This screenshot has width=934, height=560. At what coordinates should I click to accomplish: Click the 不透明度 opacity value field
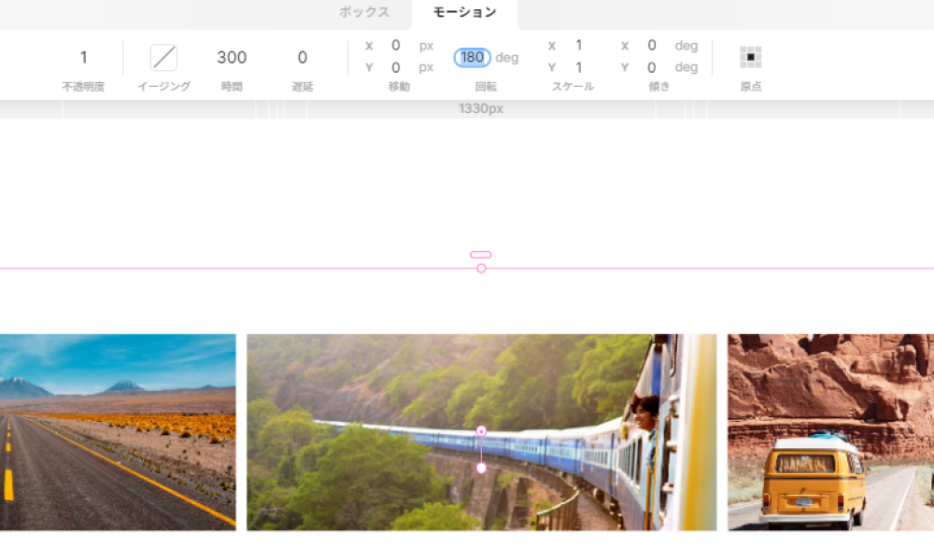(x=83, y=58)
